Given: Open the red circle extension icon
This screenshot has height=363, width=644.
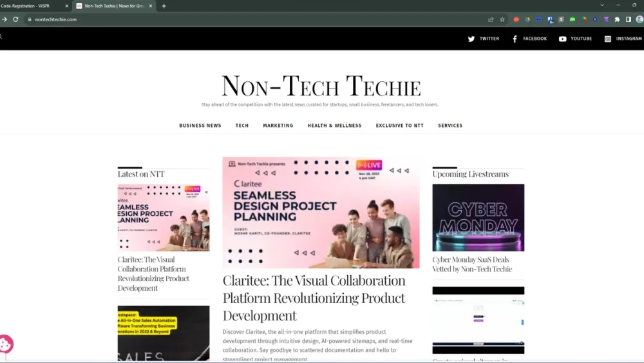Looking at the screenshot, I should click(x=516, y=19).
